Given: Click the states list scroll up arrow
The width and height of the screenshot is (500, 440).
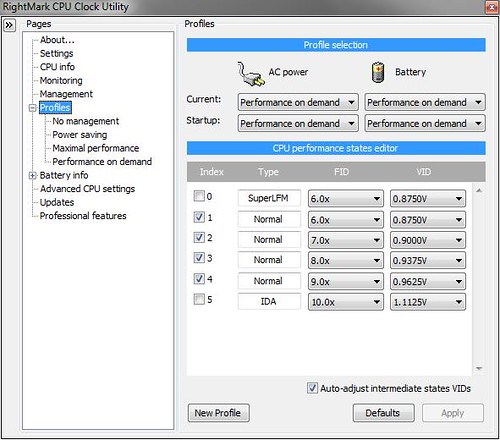Looking at the screenshot, I should (x=479, y=190).
